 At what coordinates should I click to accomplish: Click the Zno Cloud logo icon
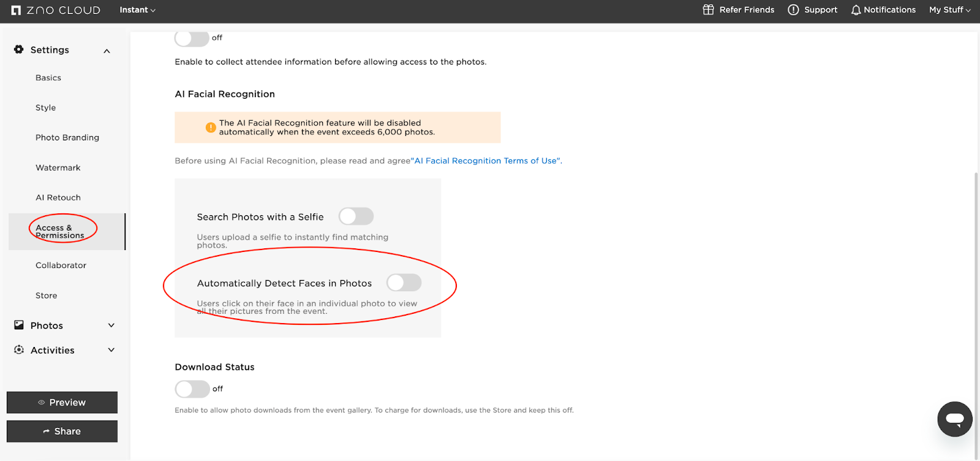click(x=17, y=10)
